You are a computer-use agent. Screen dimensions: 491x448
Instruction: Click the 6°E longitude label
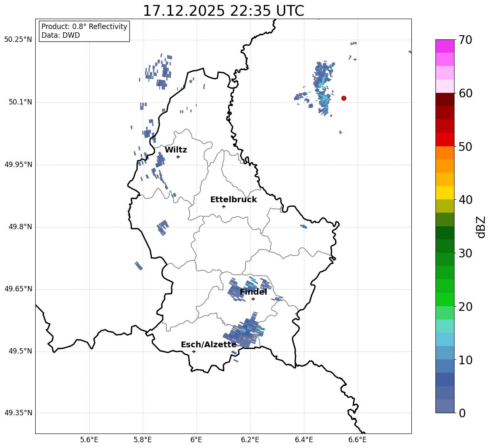coord(196,440)
